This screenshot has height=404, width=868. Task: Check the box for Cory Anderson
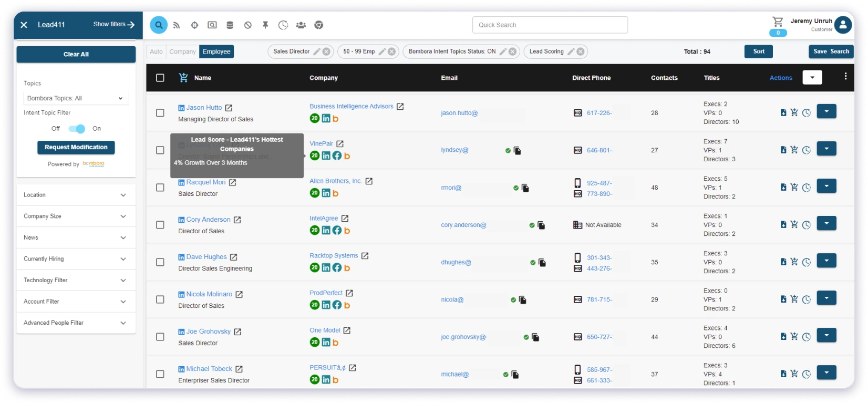[x=160, y=225]
